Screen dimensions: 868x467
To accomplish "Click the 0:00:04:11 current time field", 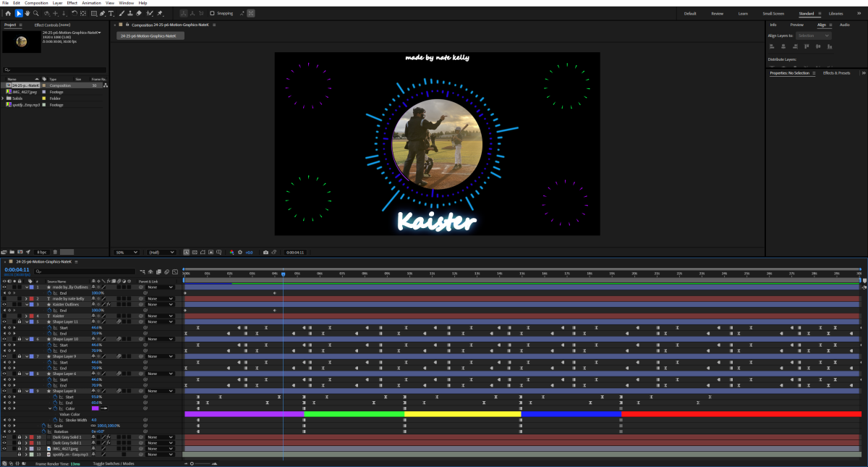I will click(16, 269).
